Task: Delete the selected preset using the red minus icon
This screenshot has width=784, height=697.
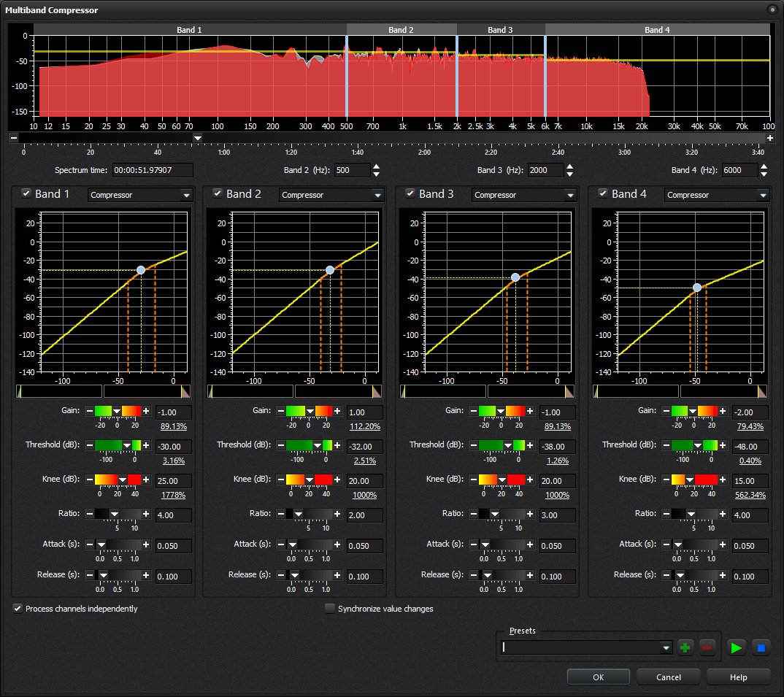Action: [707, 647]
